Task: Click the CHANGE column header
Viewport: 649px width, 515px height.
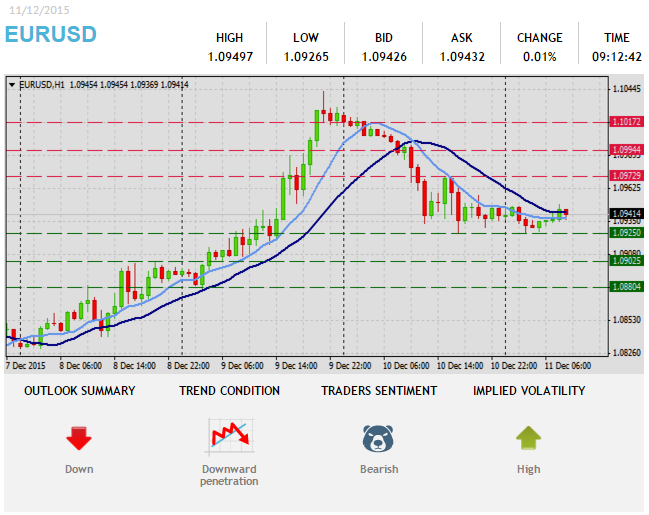Action: [540, 38]
